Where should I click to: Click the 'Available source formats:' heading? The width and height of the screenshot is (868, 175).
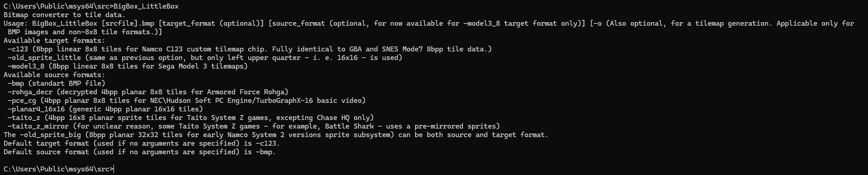coord(54,75)
